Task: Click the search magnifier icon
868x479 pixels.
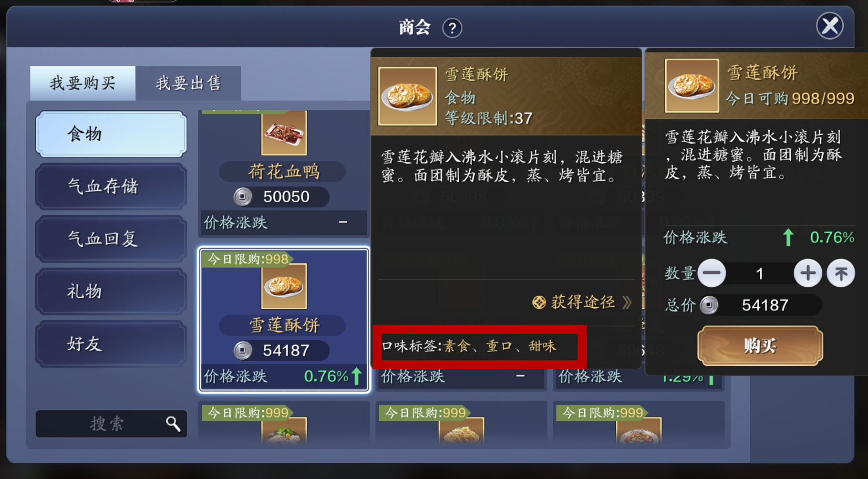Action: point(173,424)
